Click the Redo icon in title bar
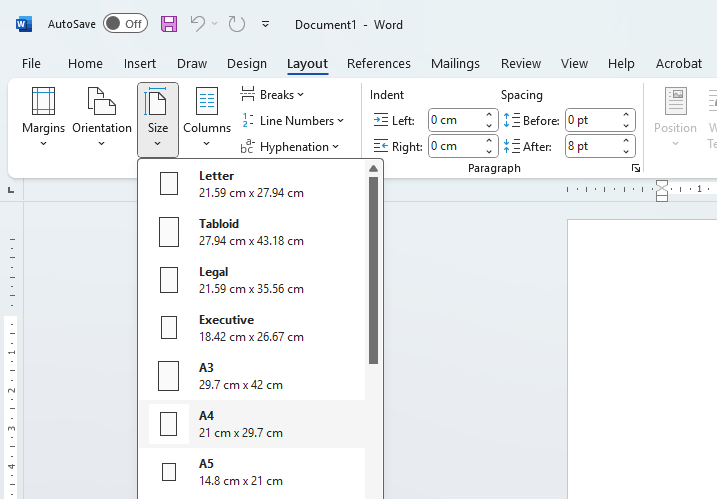The image size is (717, 499). pyautogui.click(x=236, y=24)
